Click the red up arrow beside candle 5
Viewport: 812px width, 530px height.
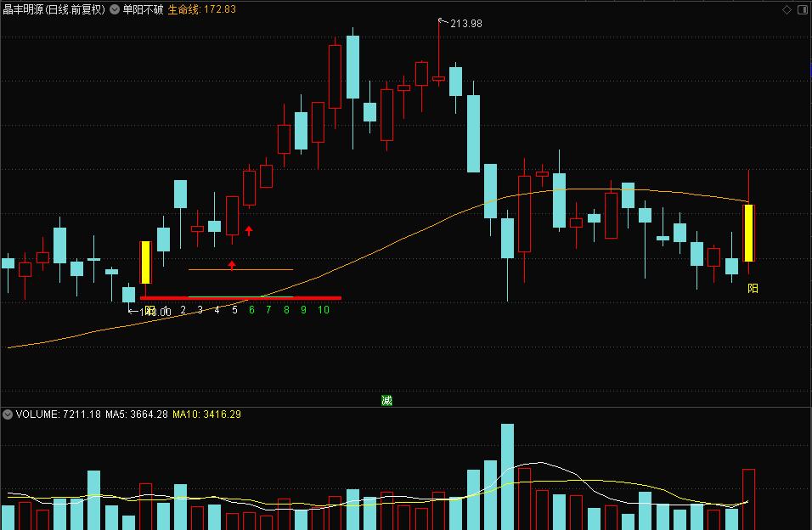pos(249,230)
